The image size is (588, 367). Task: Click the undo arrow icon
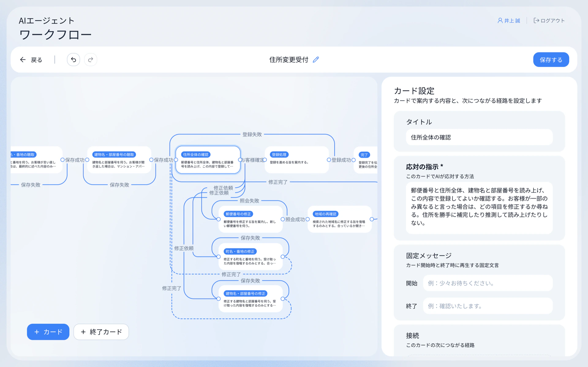[x=73, y=60]
